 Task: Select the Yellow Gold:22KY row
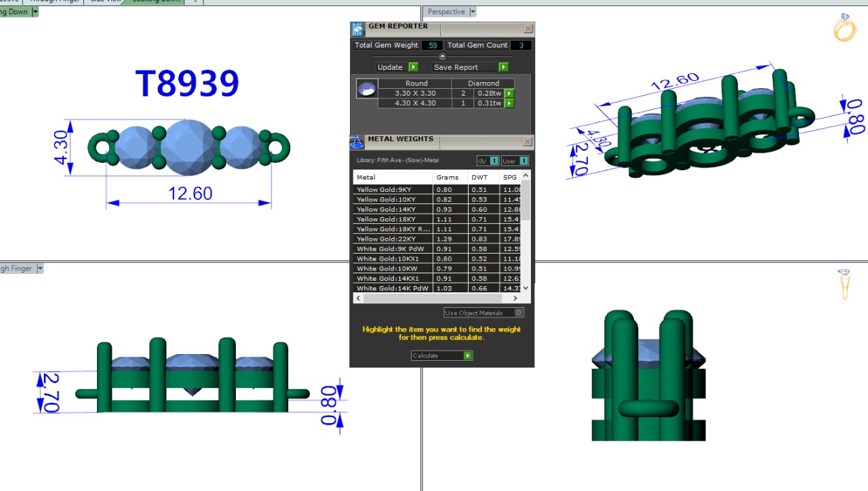pos(437,239)
